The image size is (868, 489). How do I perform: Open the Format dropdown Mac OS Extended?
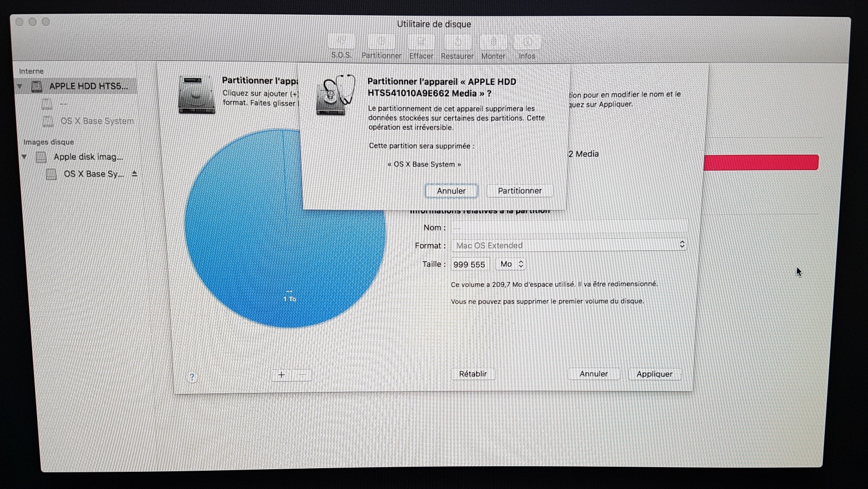click(569, 245)
